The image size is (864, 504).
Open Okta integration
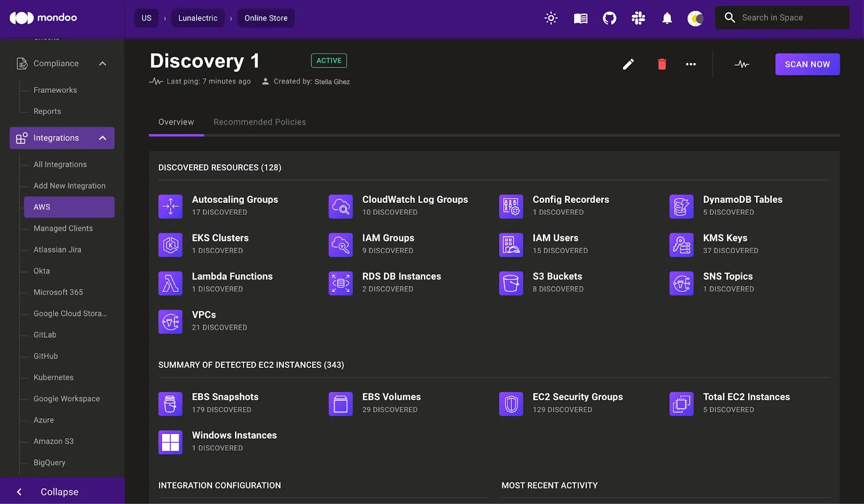click(42, 271)
